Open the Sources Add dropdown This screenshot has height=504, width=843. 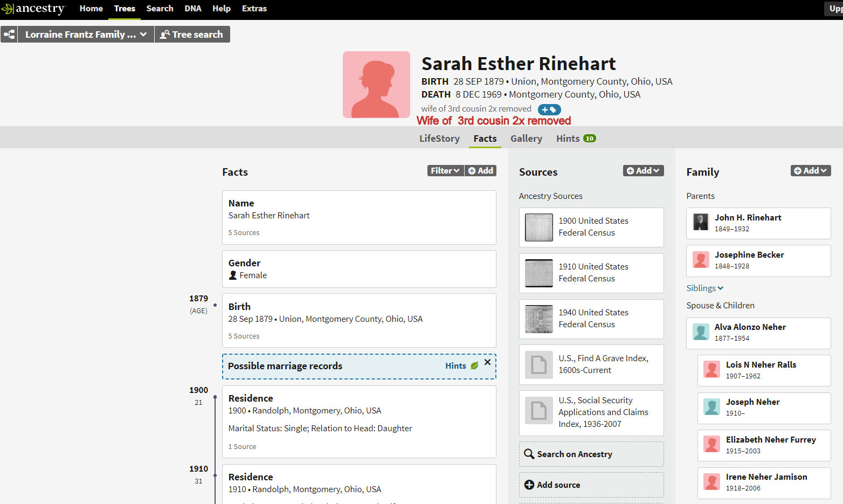pyautogui.click(x=643, y=170)
